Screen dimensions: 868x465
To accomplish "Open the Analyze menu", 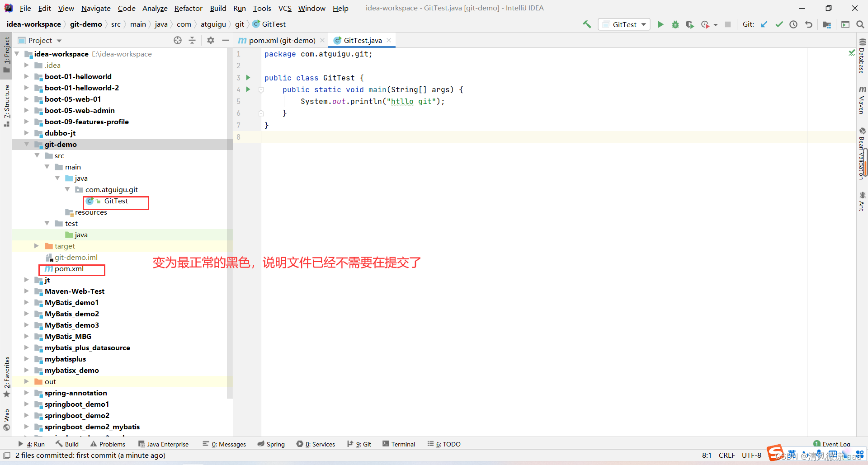I will click(155, 8).
